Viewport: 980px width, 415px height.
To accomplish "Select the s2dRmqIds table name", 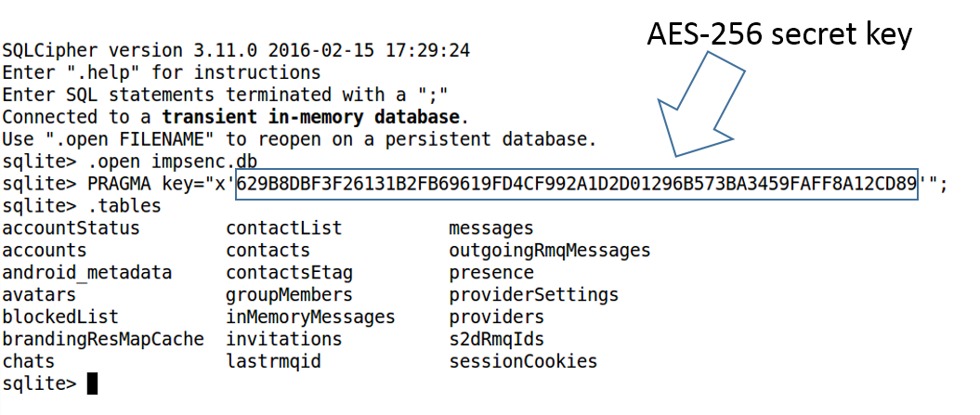I will pyautogui.click(x=496, y=340).
